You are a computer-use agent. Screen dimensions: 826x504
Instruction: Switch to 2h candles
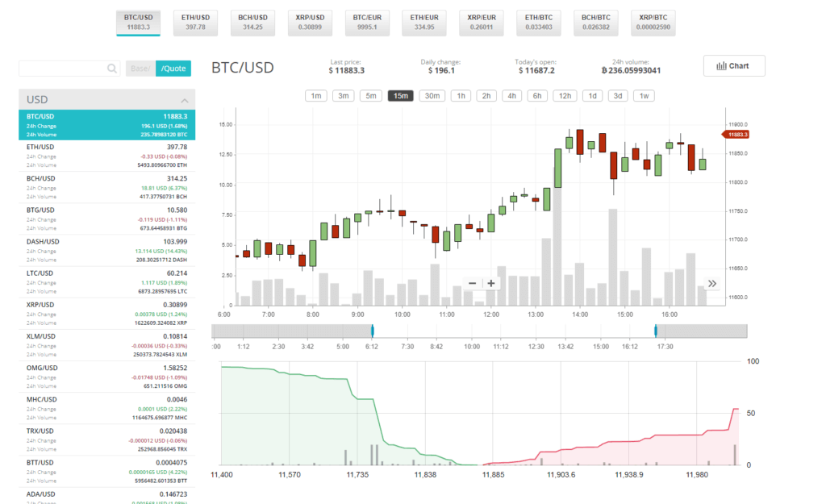coord(486,96)
